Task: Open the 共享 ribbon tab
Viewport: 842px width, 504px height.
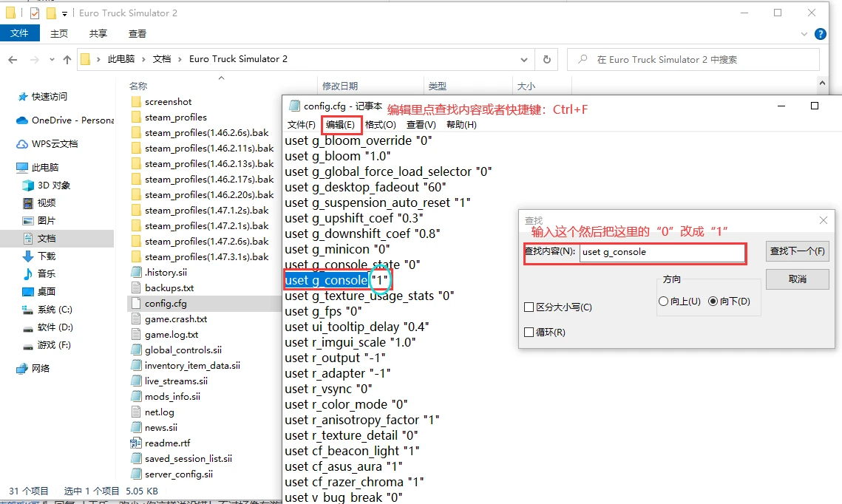Action: click(x=98, y=33)
